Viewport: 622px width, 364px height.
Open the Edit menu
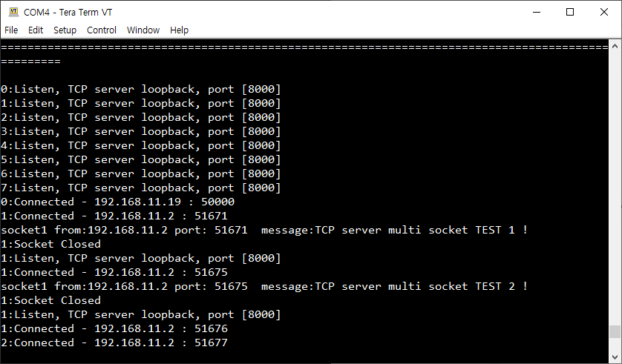(x=36, y=30)
